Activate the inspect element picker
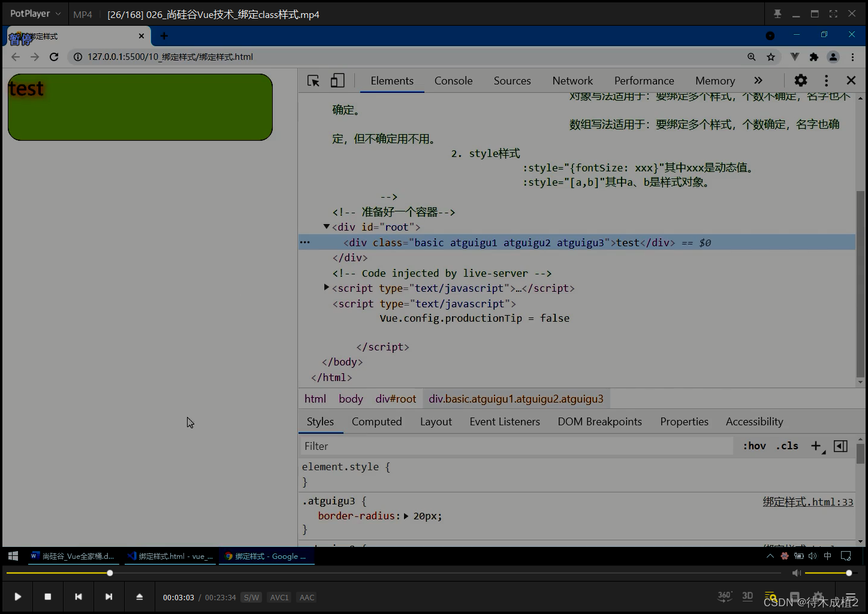Viewport: 868px width, 614px height. click(314, 80)
